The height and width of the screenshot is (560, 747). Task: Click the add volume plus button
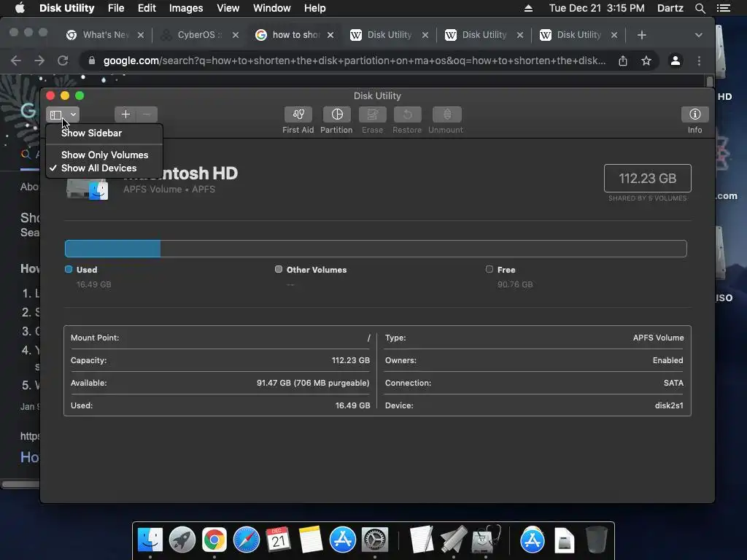(125, 114)
